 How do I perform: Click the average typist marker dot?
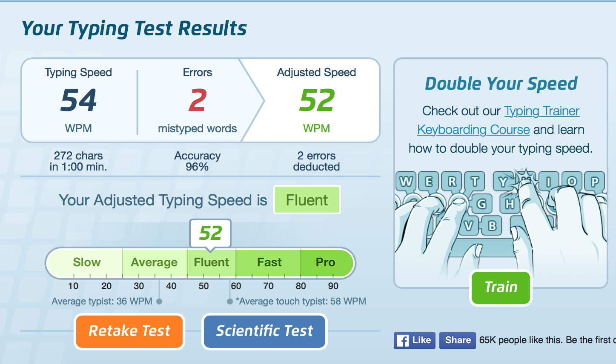tap(159, 301)
